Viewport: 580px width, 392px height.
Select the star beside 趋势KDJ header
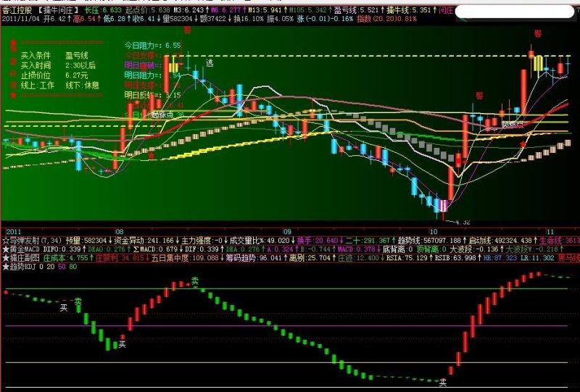5,266
